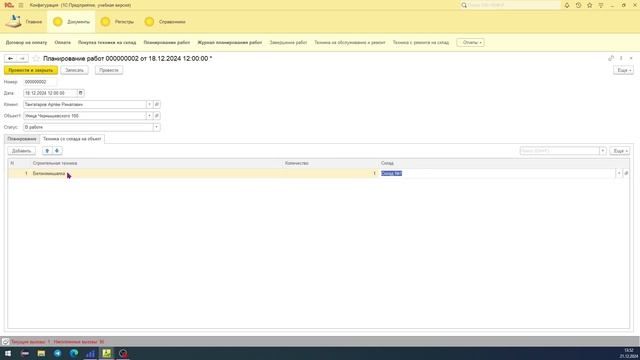Click the Записать button
This screenshot has height=360, width=640.
point(74,70)
